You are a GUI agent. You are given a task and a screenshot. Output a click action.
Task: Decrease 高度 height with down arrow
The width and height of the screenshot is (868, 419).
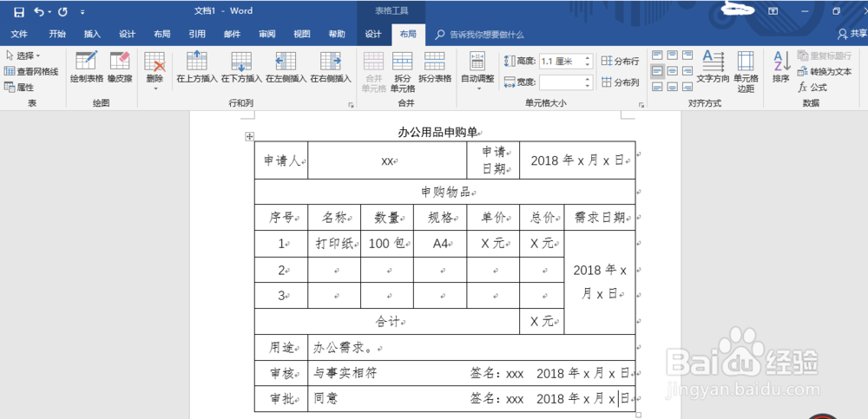tap(588, 64)
